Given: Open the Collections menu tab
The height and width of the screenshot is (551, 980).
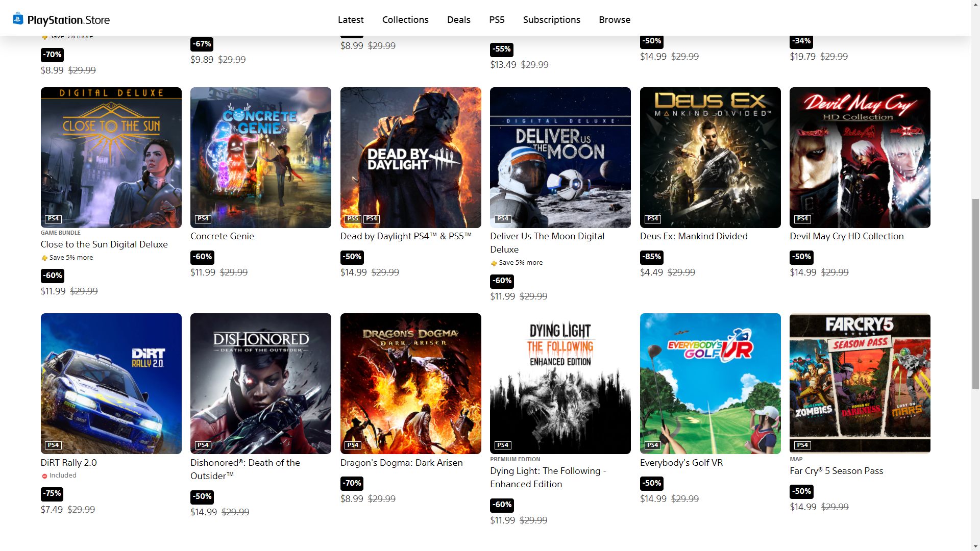Looking at the screenshot, I should pos(405,20).
